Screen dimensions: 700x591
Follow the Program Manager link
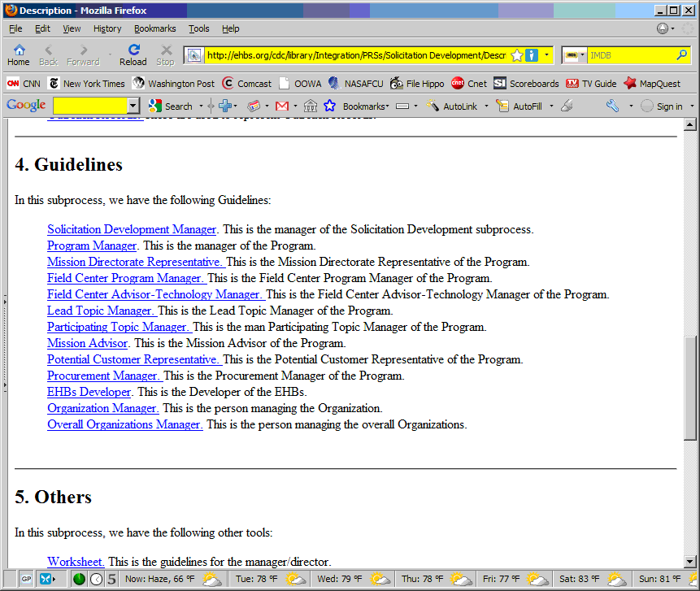coord(92,246)
